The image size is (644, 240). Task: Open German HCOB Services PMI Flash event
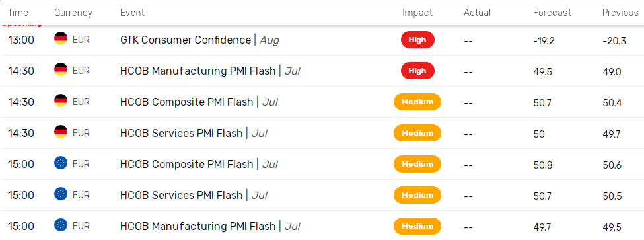click(x=194, y=133)
